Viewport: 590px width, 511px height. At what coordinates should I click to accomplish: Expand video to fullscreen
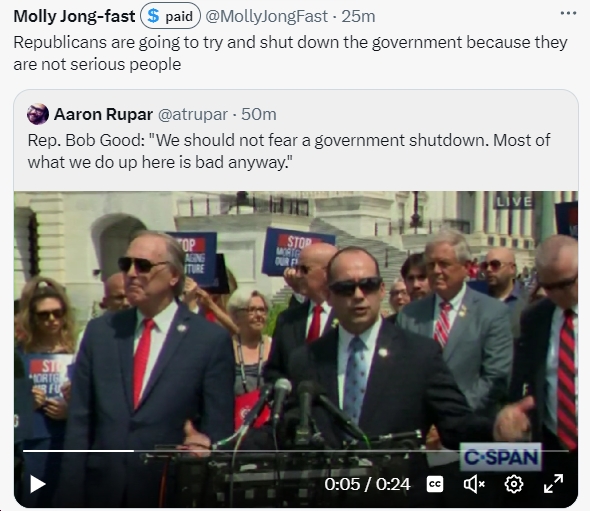click(554, 484)
